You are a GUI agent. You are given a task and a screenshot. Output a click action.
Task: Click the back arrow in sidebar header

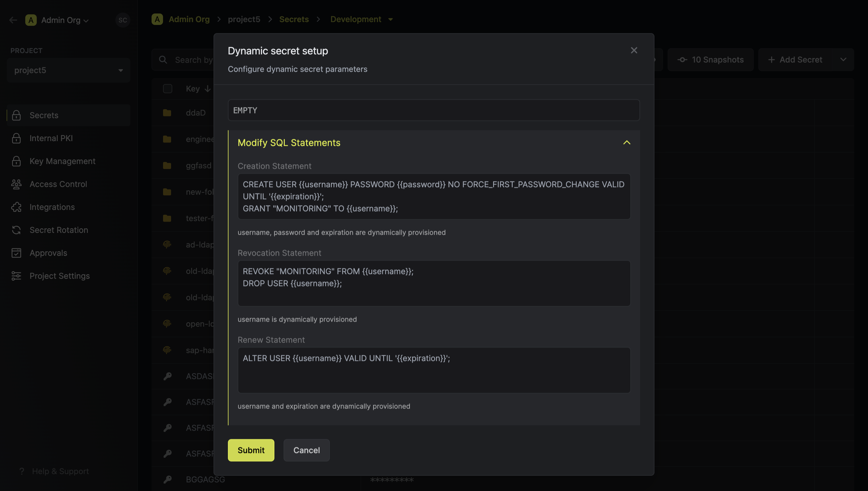coord(13,20)
